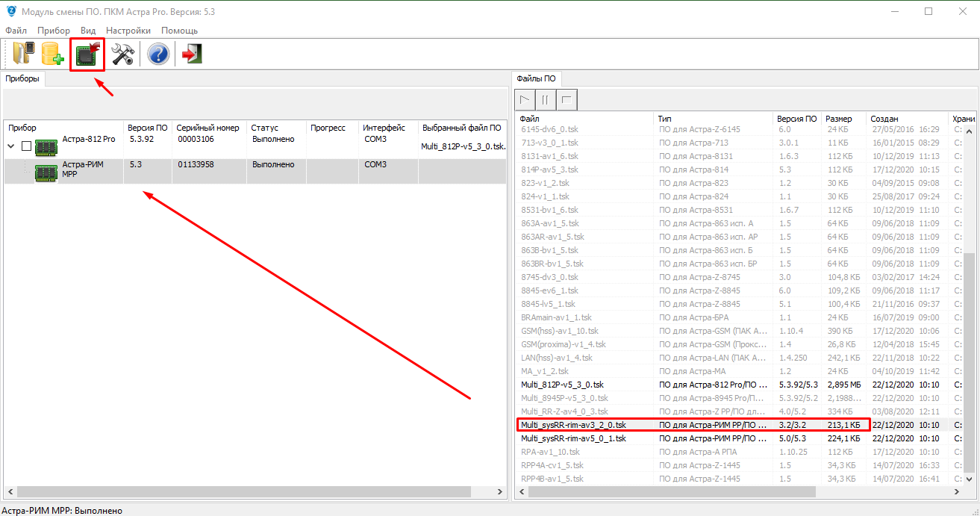Click serial number 00003106
The width and height of the screenshot is (980, 516).
[196, 140]
